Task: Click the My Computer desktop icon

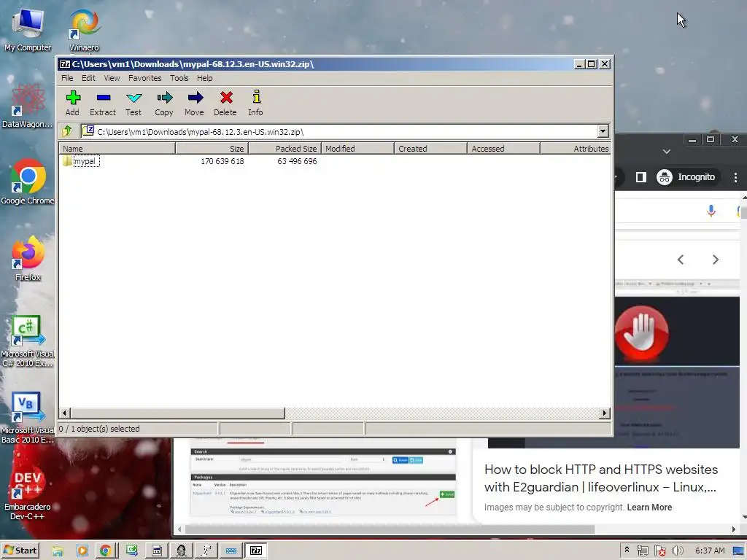Action: point(28,31)
